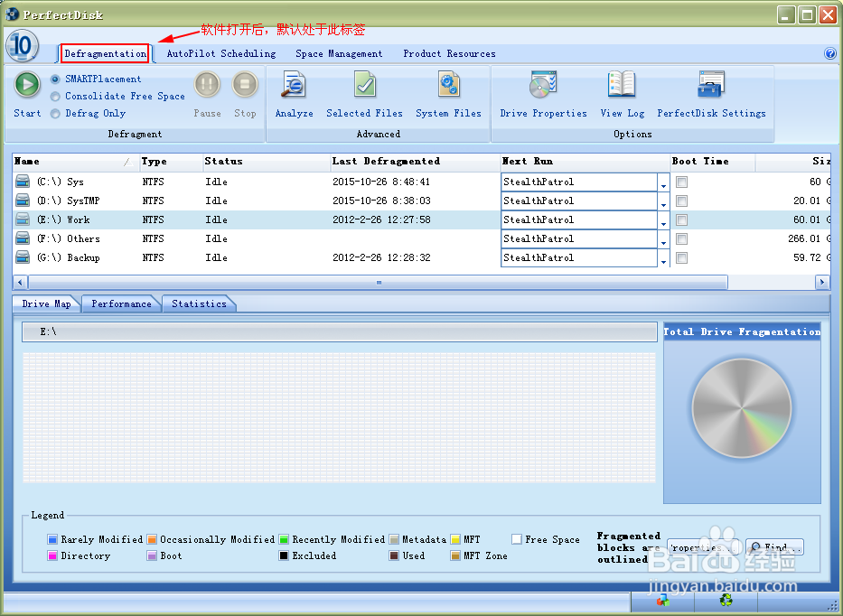Check Boot Time box for D:\ SysTMP
Image resolution: width=843 pixels, height=616 pixels.
pos(681,201)
